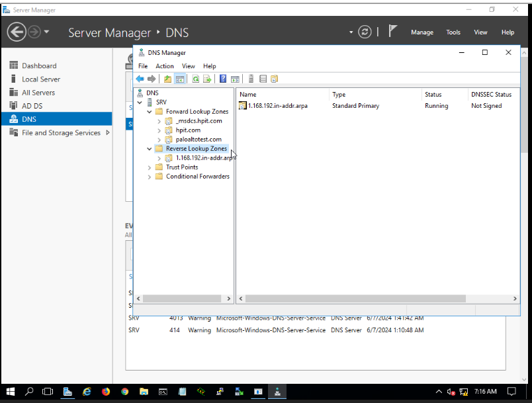Select the paloaltotest.com zone

(199, 140)
